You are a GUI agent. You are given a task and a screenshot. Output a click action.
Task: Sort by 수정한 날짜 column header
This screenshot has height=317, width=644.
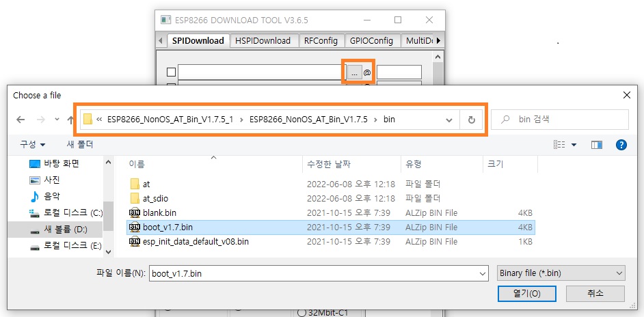pos(329,164)
